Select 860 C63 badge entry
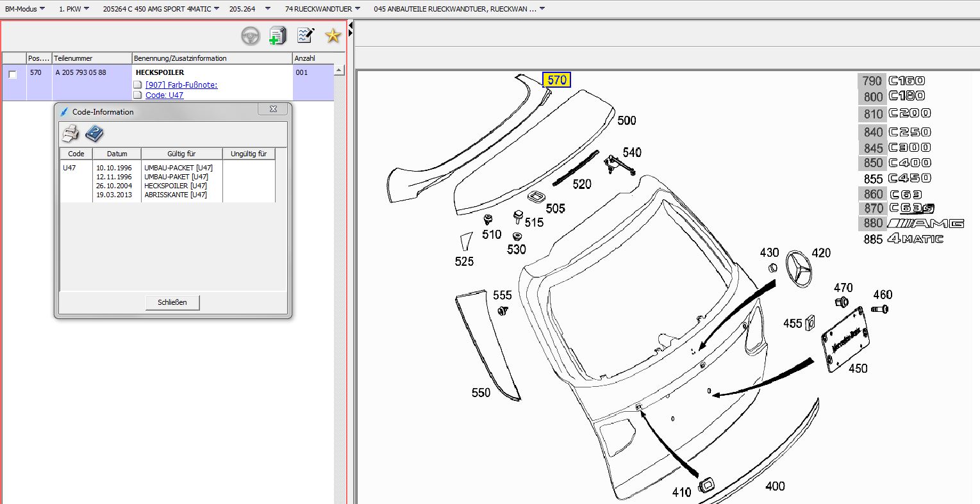Screen dimensions: 980x504 891,194
